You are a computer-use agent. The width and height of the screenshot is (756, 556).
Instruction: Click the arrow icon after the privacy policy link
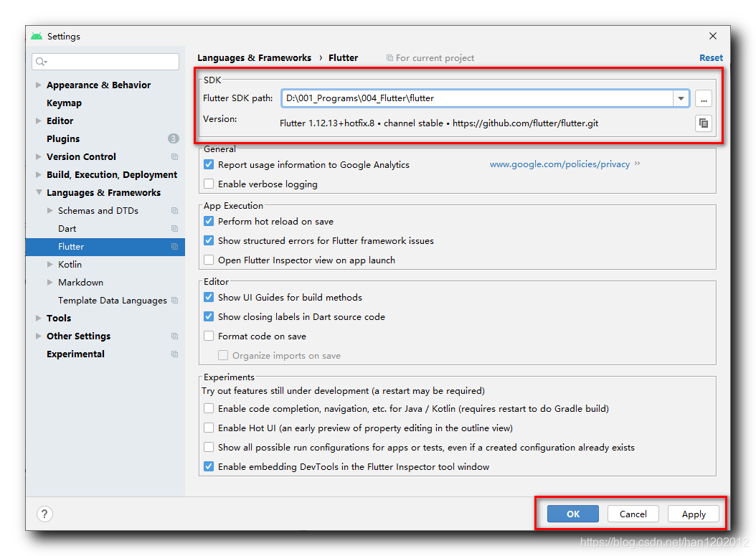(x=638, y=164)
